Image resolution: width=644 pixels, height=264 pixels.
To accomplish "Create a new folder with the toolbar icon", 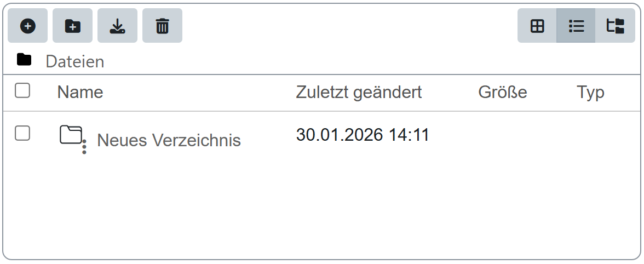I will coord(72,26).
